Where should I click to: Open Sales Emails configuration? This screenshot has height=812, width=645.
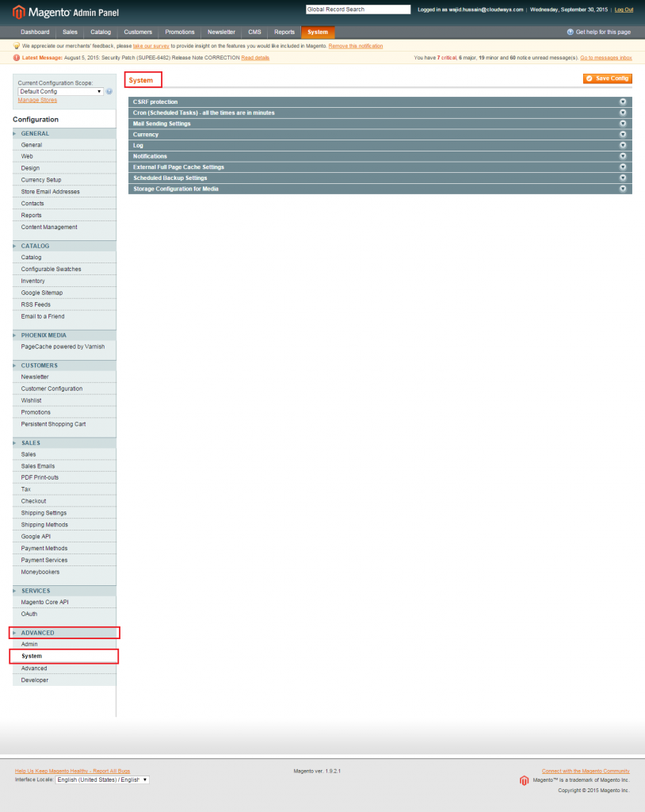click(x=64, y=466)
